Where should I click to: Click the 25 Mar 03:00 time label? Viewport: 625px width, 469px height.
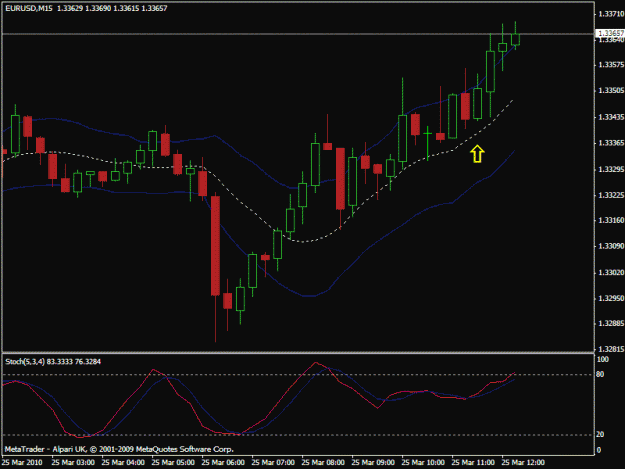coord(73,462)
